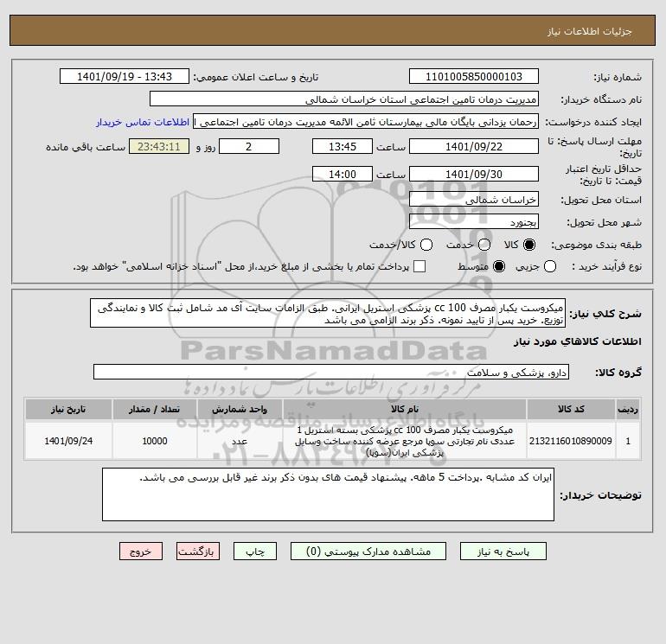Click the announcement date field 1401/09/19 - 13:43
The height and width of the screenshot is (644, 666).
tap(125, 76)
